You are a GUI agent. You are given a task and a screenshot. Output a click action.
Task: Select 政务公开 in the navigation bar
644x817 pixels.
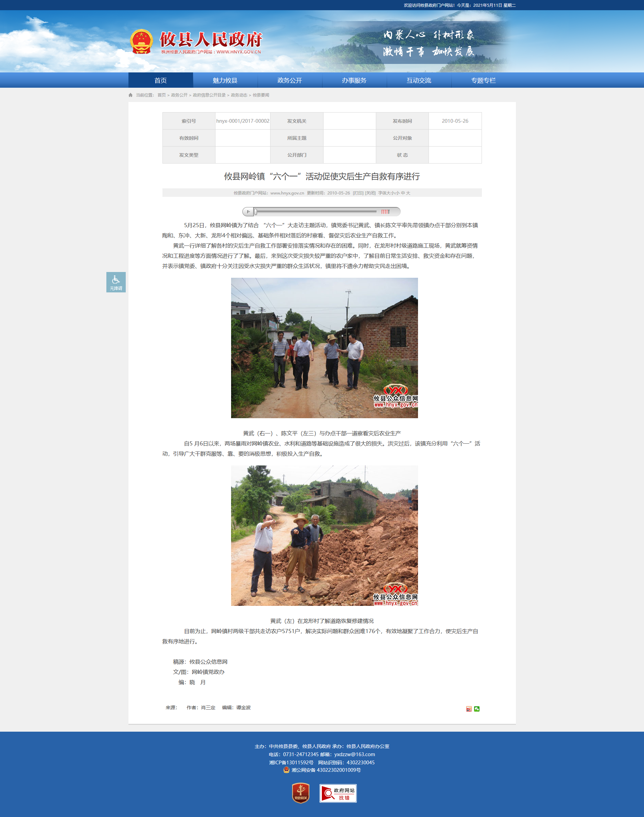pos(290,80)
